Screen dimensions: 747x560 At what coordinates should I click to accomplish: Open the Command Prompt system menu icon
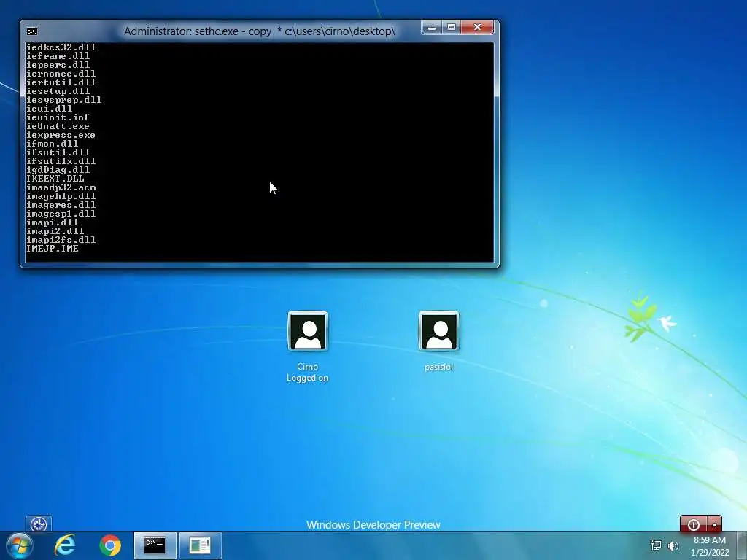tap(32, 31)
